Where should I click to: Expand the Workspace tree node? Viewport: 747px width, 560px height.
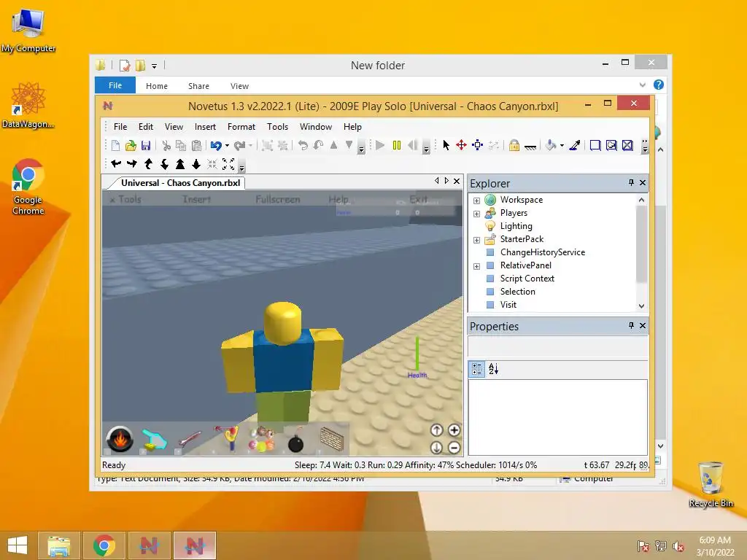pos(476,201)
